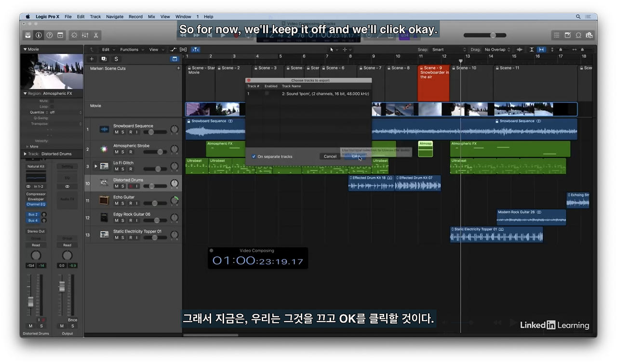Click the Duplicate Track icon
This screenshot has height=364, width=617.
pos(104,59)
